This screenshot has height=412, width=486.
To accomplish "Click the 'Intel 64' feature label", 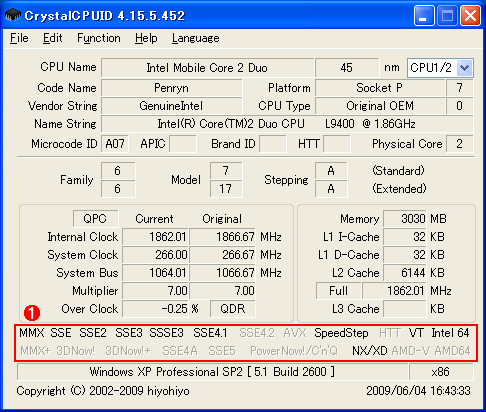I will click(x=450, y=333).
